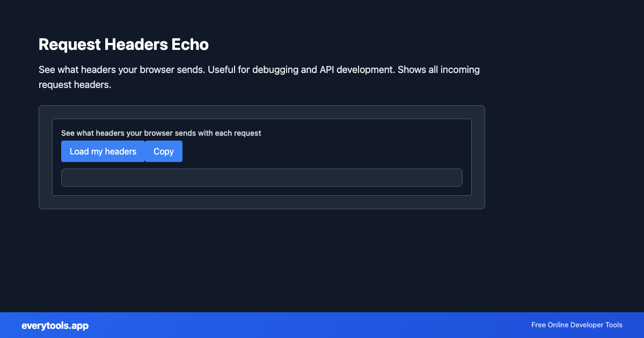Image resolution: width=644 pixels, height=338 pixels.
Task: Copy the displayed request headers
Action: (x=163, y=151)
